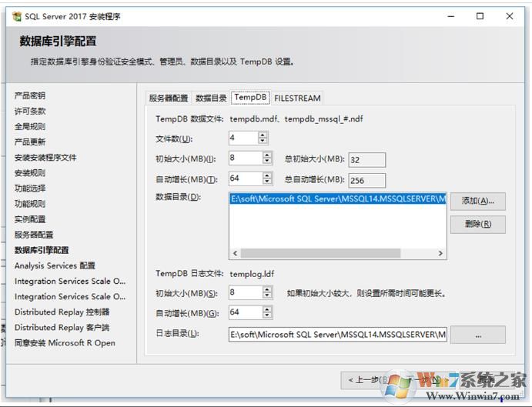Click the data directory list right scroll arrow
This screenshot has width=532, height=407.
click(x=440, y=253)
